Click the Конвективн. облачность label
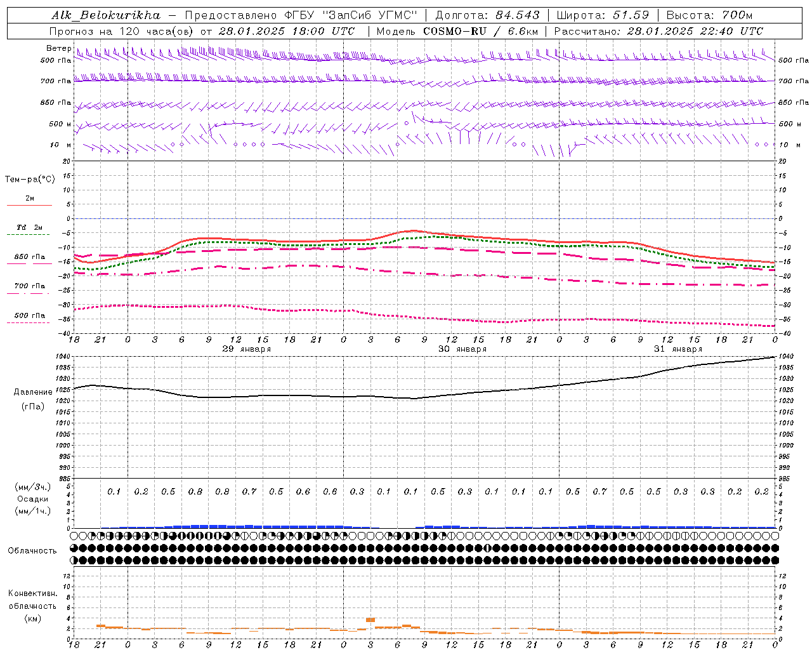 pyautogui.click(x=32, y=600)
